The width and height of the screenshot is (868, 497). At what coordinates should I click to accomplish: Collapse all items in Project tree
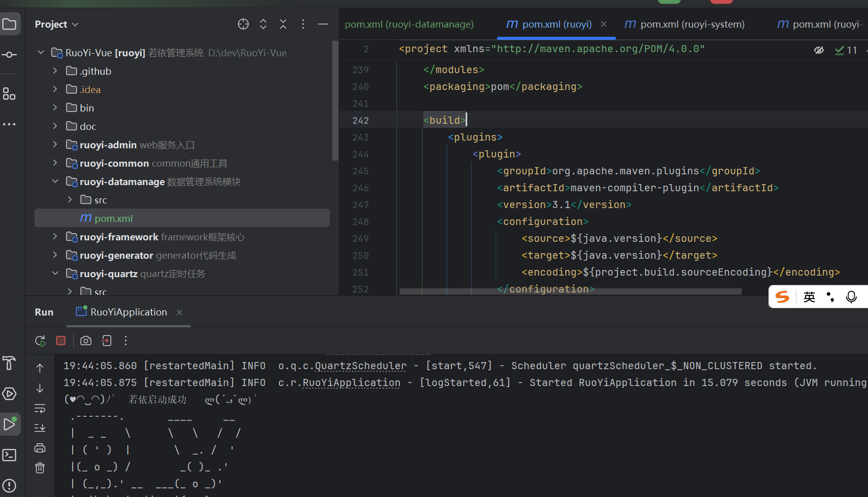point(283,24)
